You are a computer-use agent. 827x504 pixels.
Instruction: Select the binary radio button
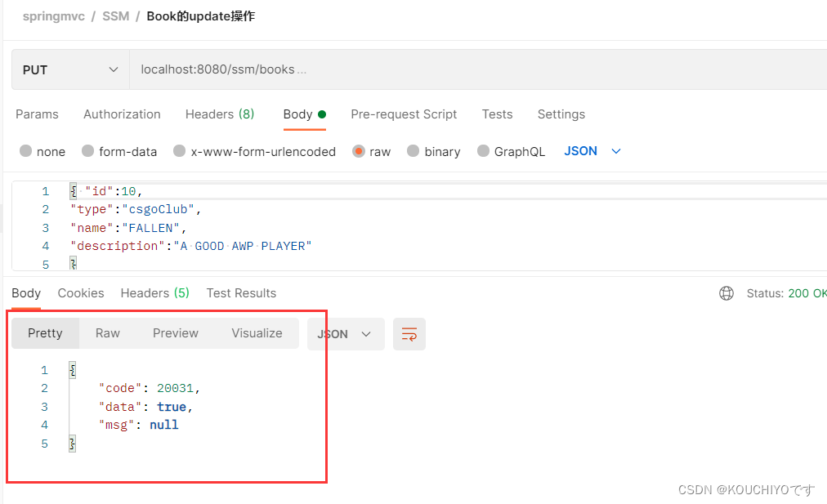413,151
